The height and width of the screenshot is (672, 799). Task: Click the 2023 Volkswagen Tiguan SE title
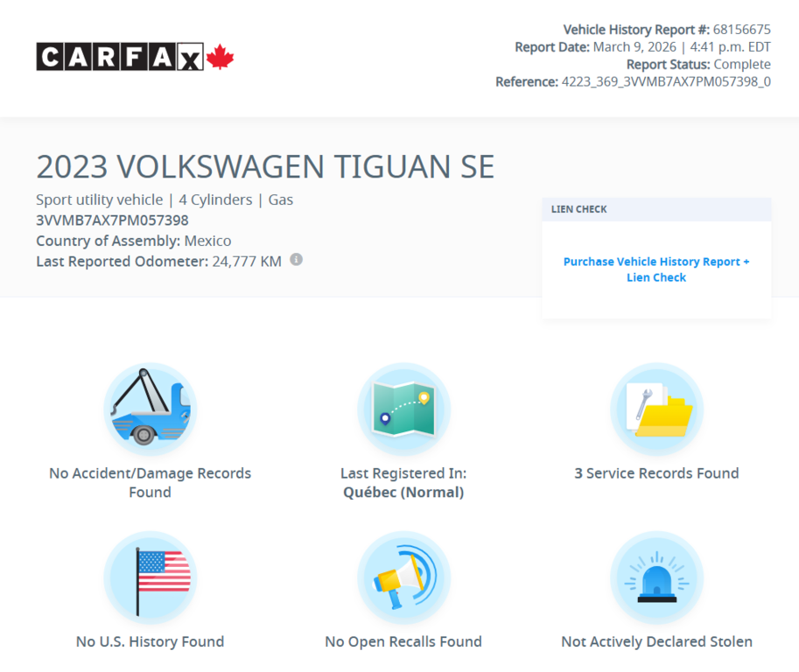coord(264,166)
